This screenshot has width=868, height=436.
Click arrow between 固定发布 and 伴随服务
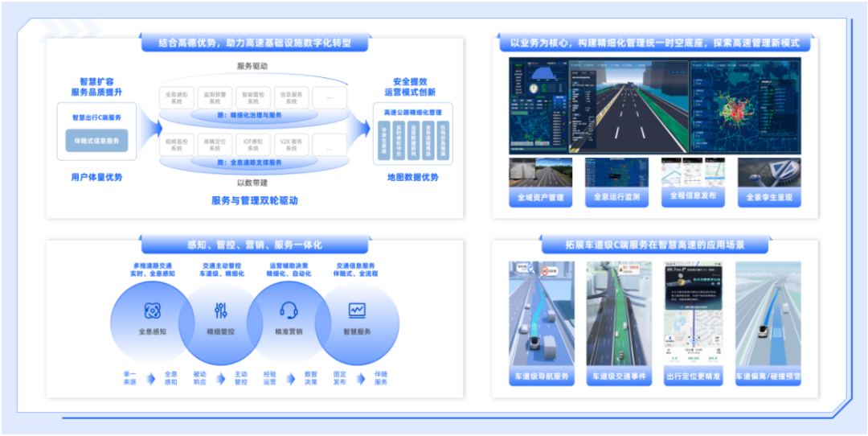click(358, 378)
